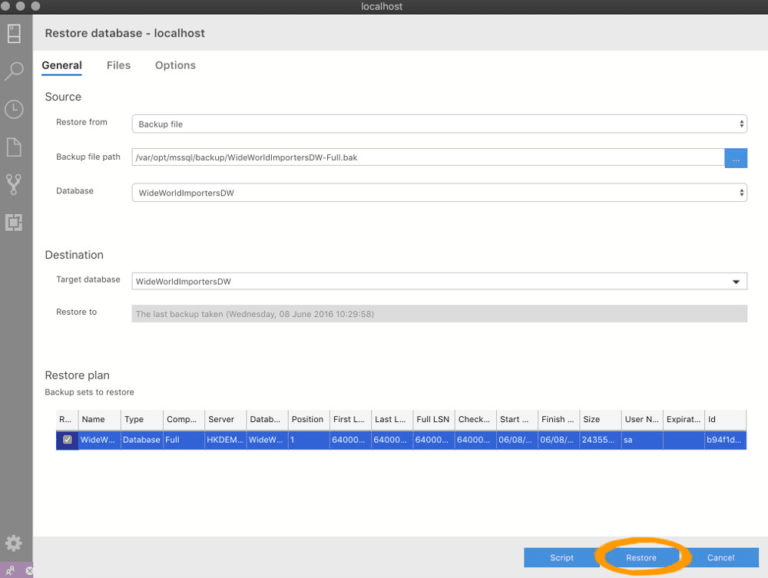The image size is (768, 578).
Task: Click into the Backup file path field
Action: pos(427,158)
